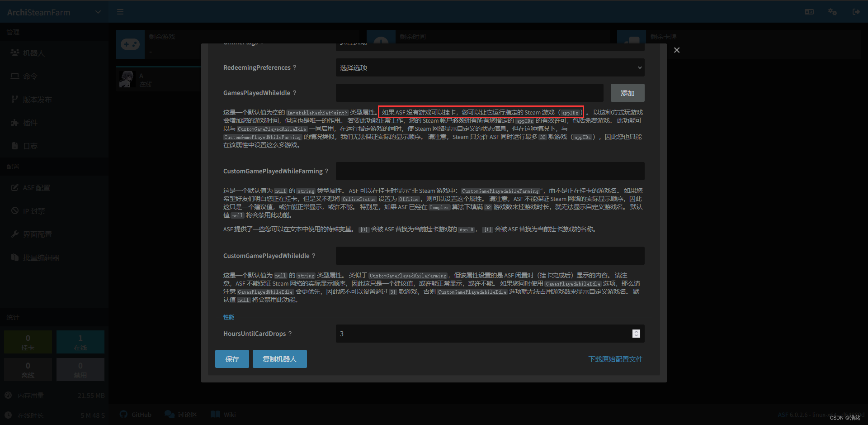This screenshot has width=868, height=425.
Task: Close the bot configuration dialog
Action: [x=676, y=50]
